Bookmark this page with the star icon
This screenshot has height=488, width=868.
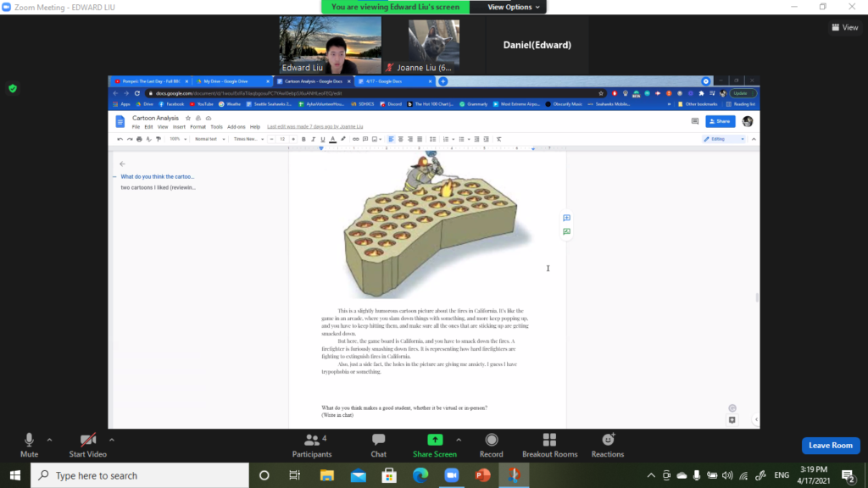(601, 93)
